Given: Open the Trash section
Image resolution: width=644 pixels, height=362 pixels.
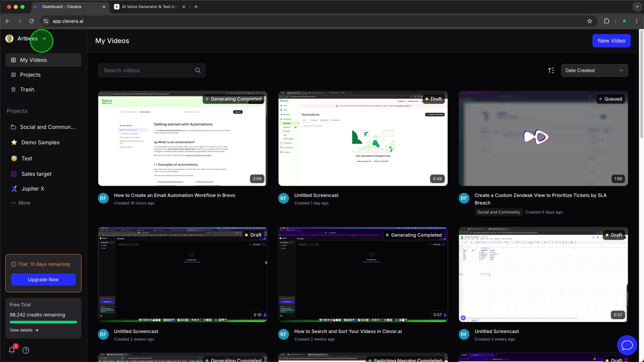Looking at the screenshot, I should [27, 89].
